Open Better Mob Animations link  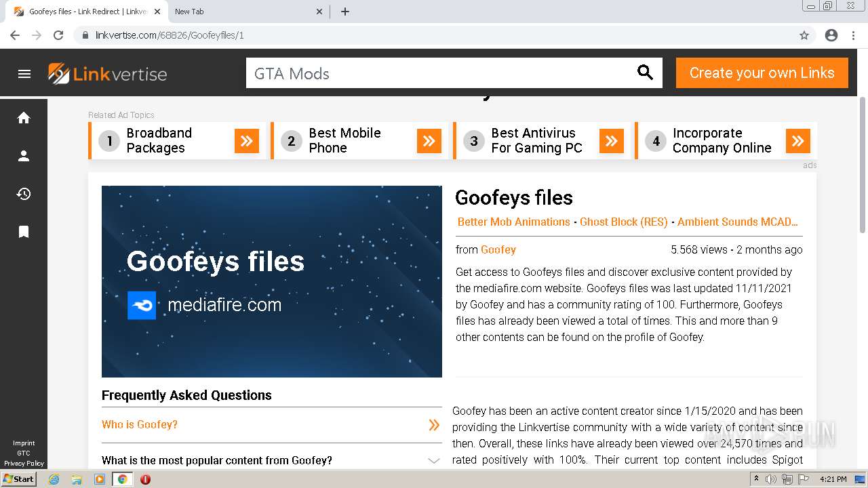513,222
